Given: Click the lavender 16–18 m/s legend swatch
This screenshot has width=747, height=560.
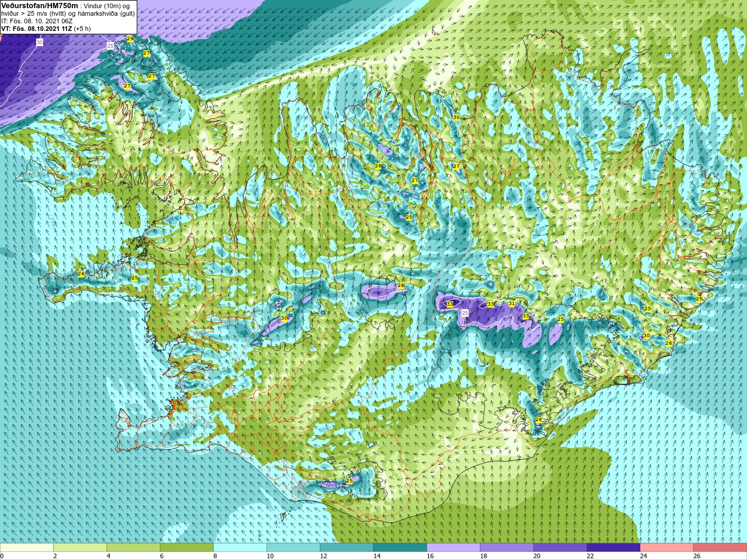Looking at the screenshot, I should click(x=453, y=548).
